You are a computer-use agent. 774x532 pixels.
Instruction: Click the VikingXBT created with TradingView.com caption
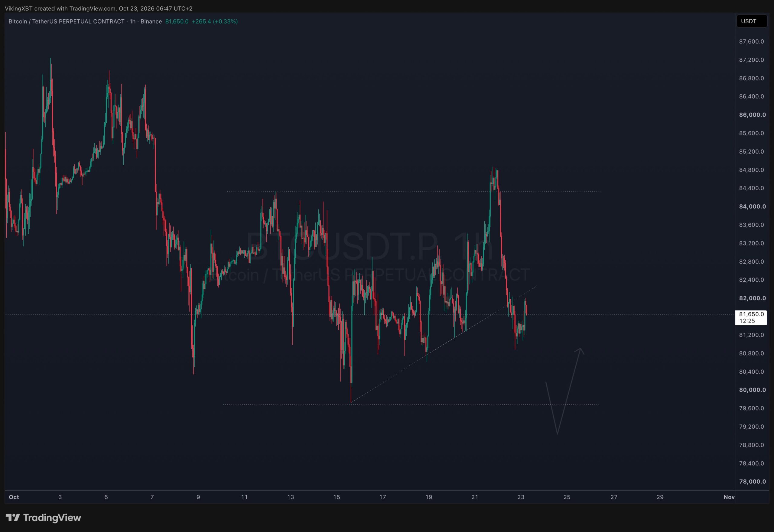point(99,8)
